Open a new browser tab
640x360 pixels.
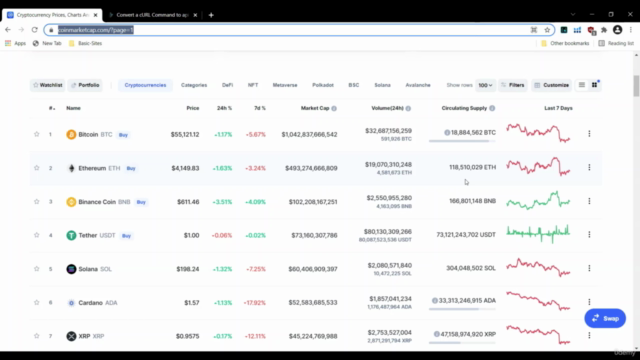coord(211,15)
